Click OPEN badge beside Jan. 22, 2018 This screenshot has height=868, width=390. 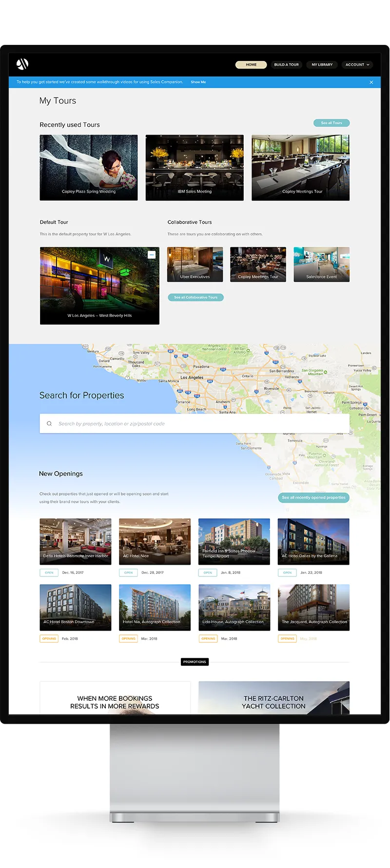(287, 572)
